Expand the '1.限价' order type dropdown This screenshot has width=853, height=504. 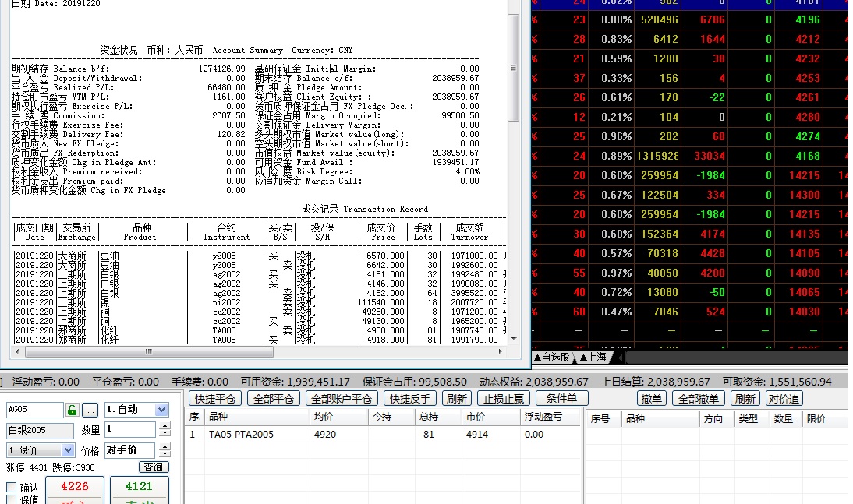click(x=68, y=450)
